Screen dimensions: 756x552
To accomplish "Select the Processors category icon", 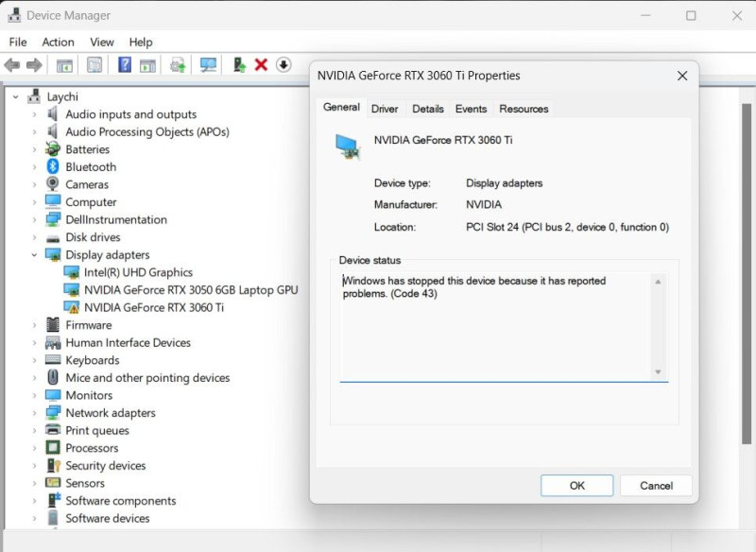I will [53, 448].
